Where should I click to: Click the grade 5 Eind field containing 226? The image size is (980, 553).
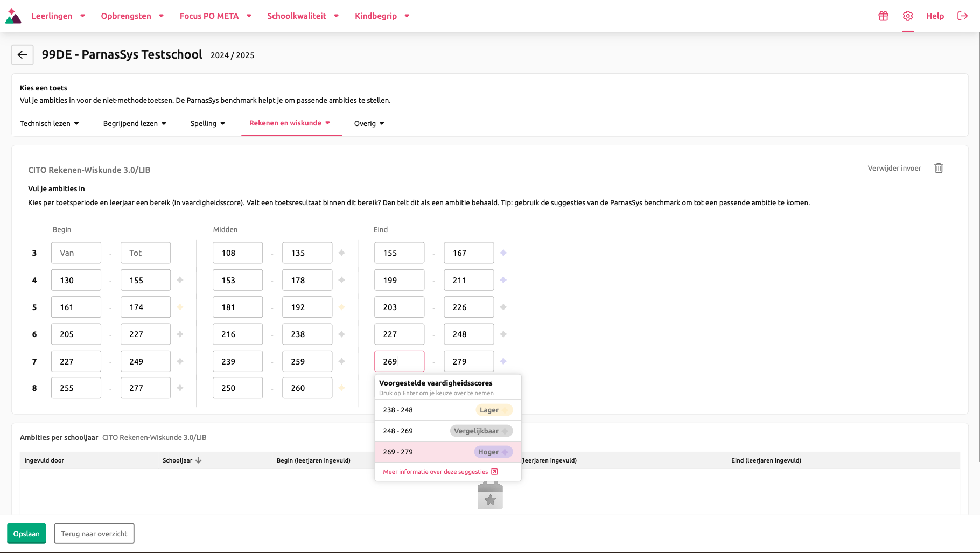tap(468, 307)
